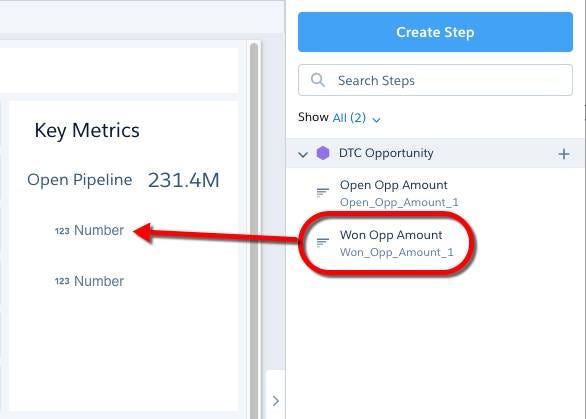
Task: Select the DTC Opportunity dataset header
Action: (x=435, y=153)
